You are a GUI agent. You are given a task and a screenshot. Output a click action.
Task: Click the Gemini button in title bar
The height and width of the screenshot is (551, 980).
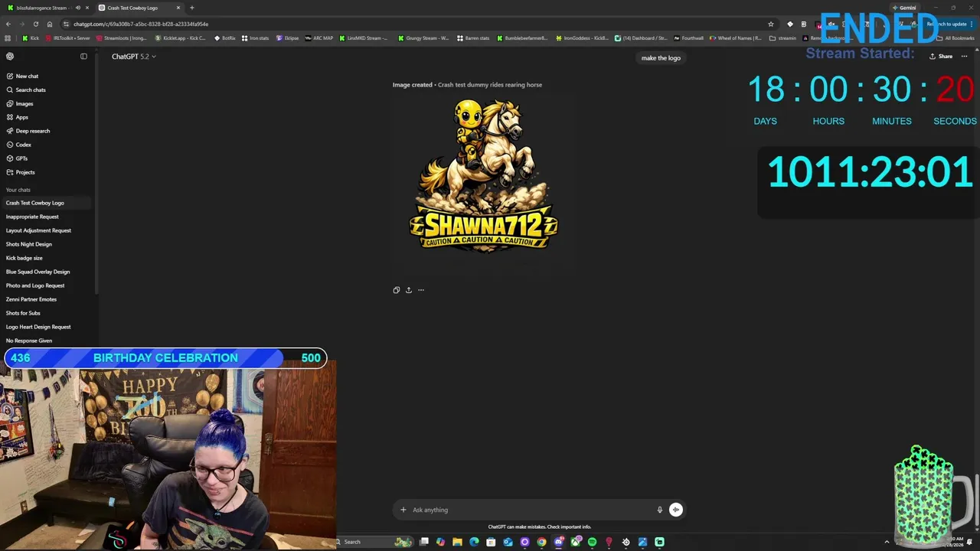pos(904,8)
